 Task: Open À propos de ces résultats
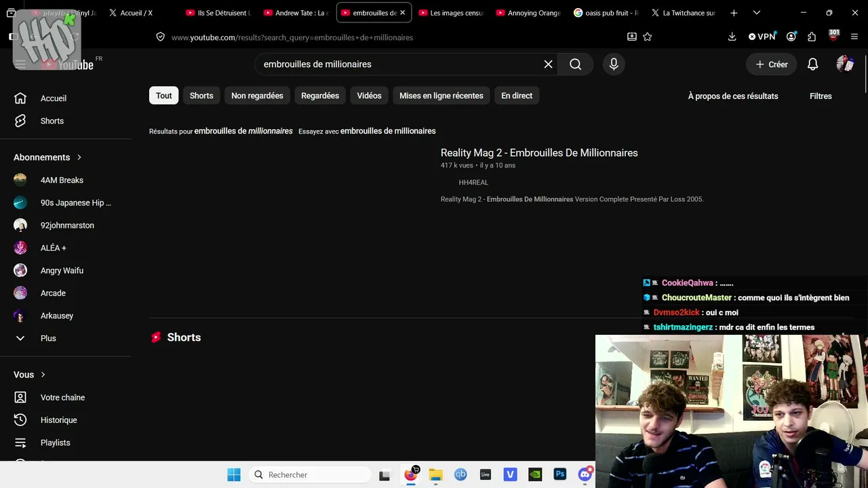(x=733, y=96)
